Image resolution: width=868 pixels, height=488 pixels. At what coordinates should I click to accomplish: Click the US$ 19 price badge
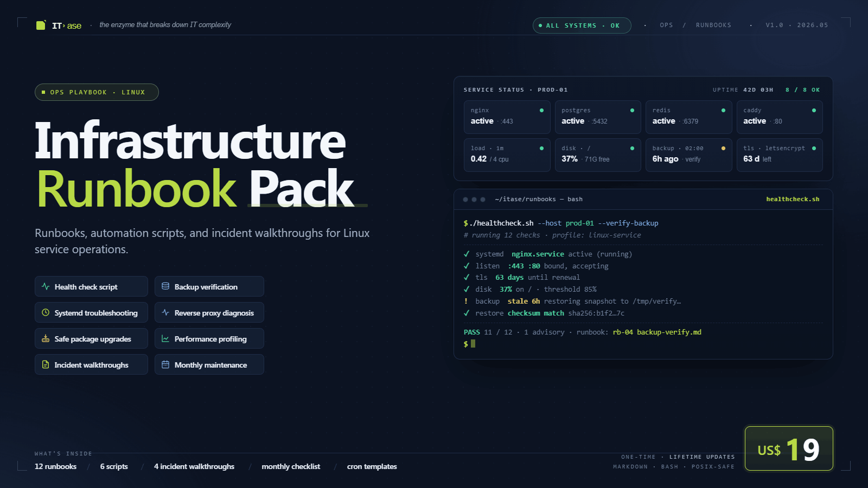point(789,448)
